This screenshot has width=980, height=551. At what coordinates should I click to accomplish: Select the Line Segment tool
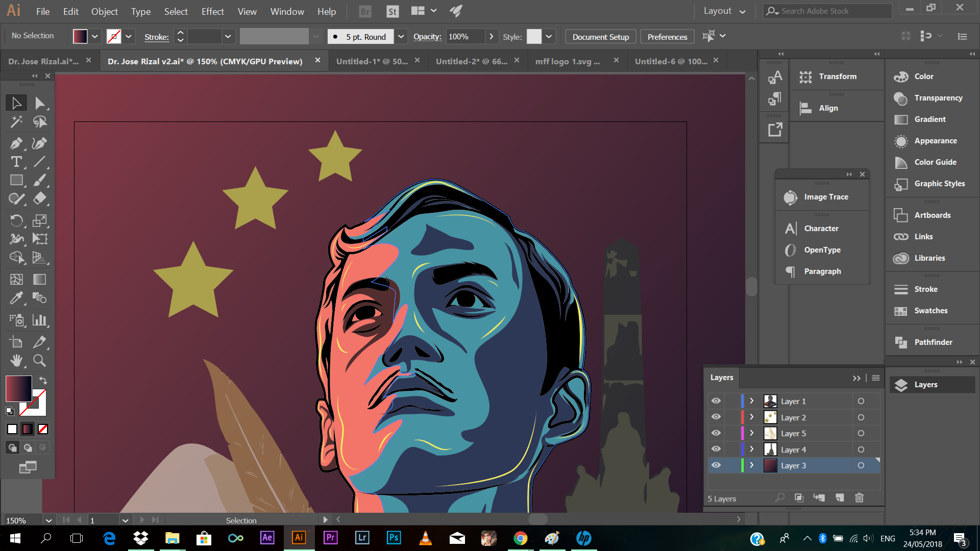40,162
